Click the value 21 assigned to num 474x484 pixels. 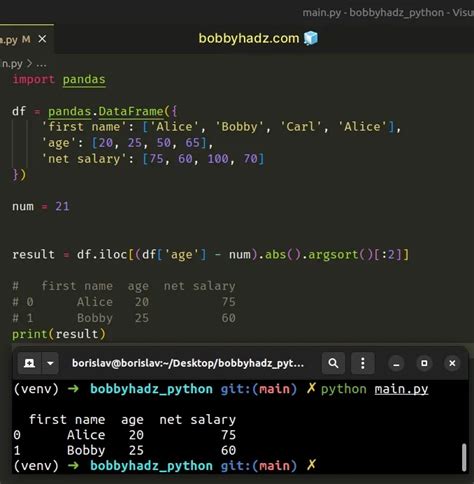(x=62, y=206)
